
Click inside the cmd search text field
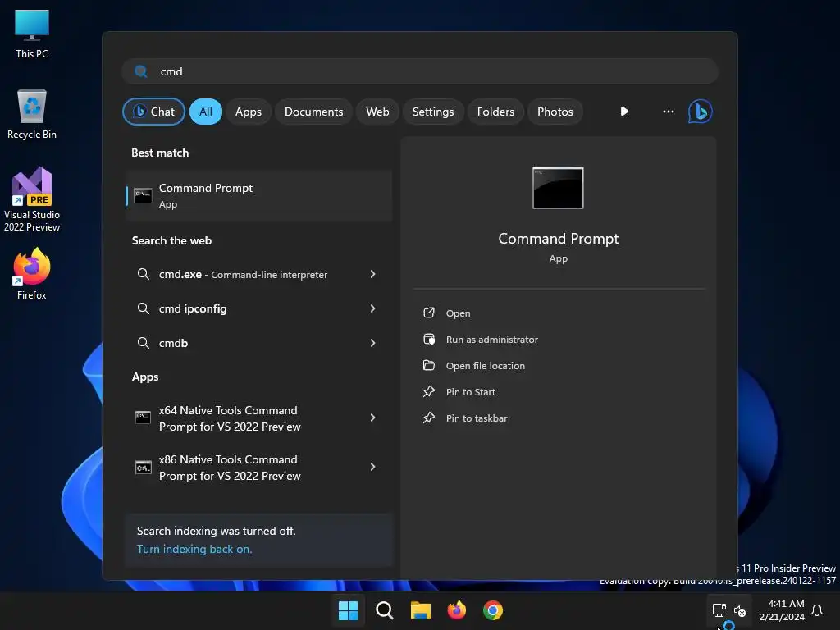click(x=420, y=71)
